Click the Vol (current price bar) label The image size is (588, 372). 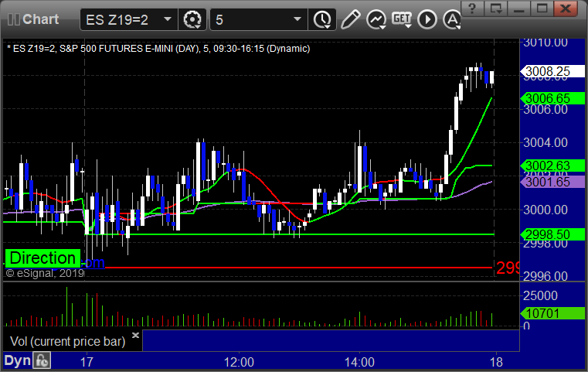point(67,341)
